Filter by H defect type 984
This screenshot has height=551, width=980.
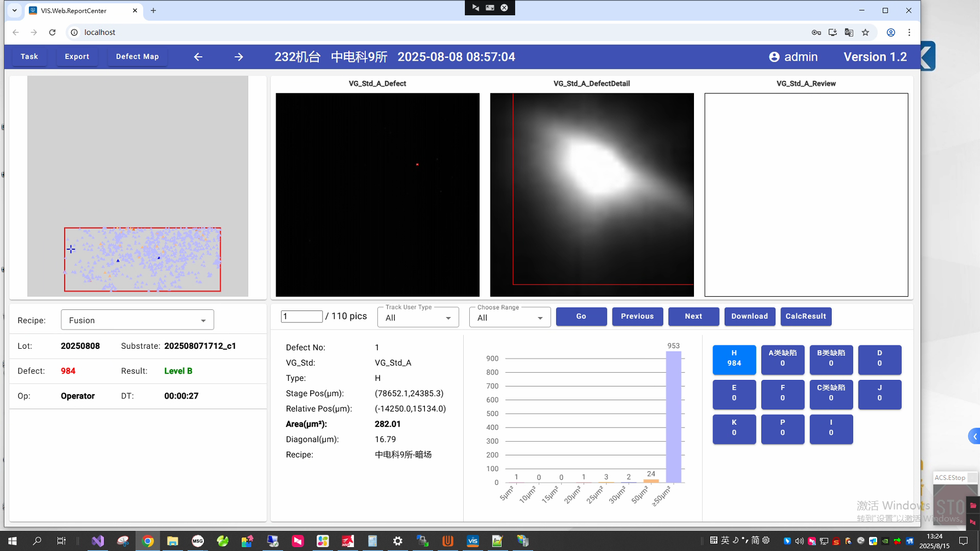tap(734, 359)
